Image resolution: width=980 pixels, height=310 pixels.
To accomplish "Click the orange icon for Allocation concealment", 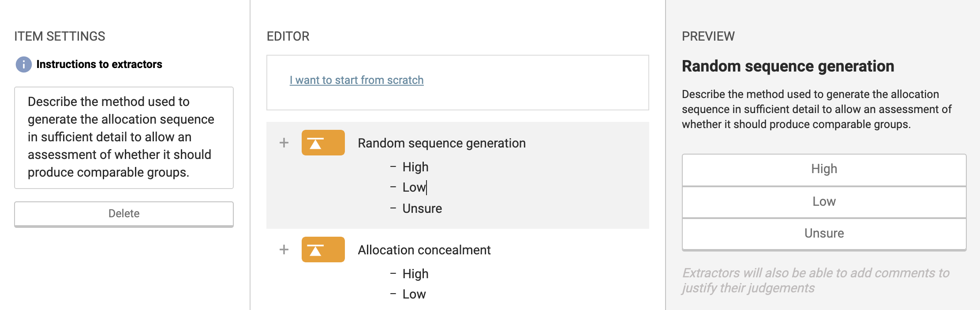I will point(323,250).
